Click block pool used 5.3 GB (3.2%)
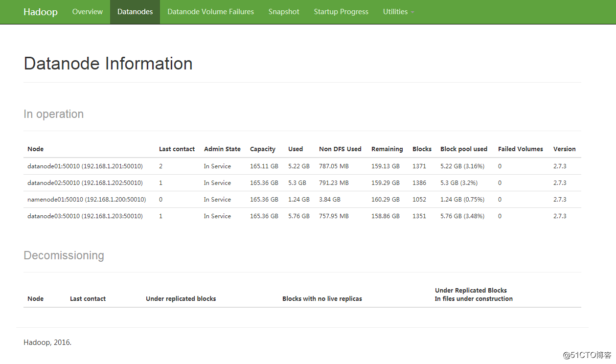Viewport: 616px width, 364px height. tap(459, 183)
